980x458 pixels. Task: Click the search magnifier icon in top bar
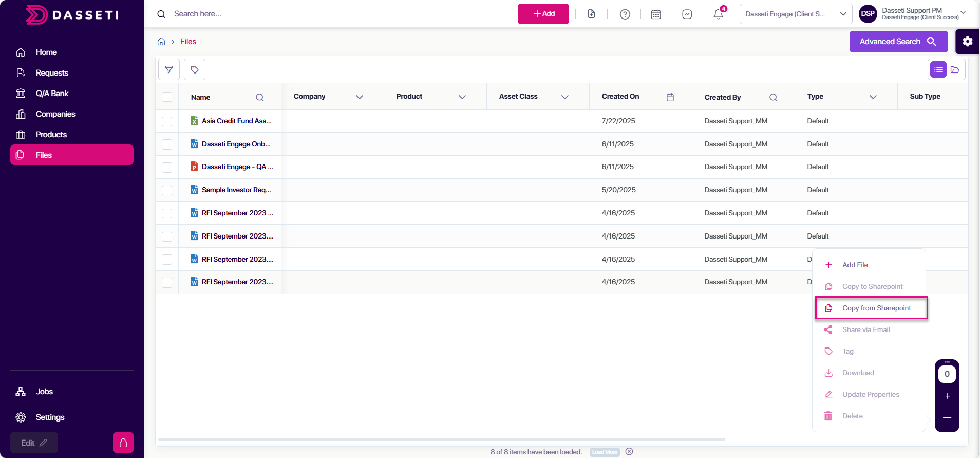tap(161, 14)
